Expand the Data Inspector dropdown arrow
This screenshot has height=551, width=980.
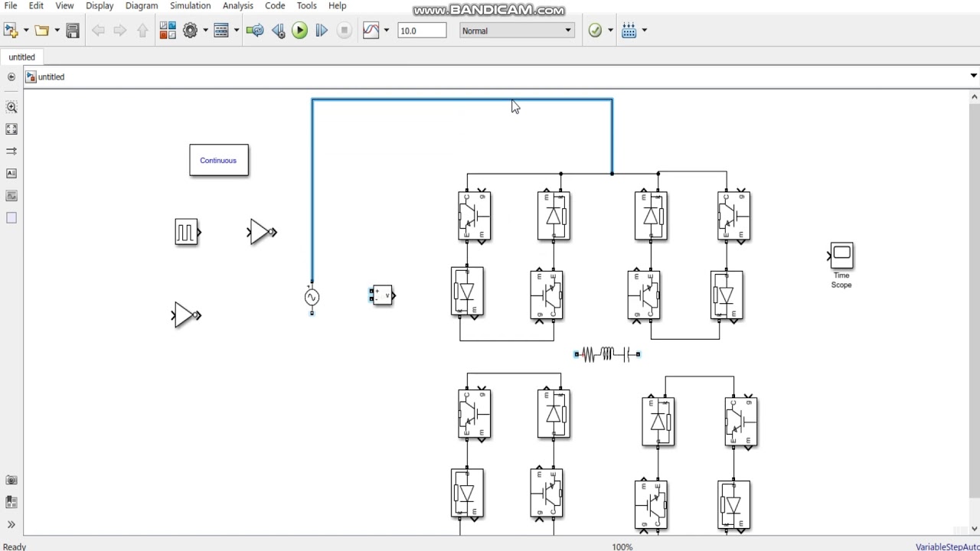tap(386, 31)
